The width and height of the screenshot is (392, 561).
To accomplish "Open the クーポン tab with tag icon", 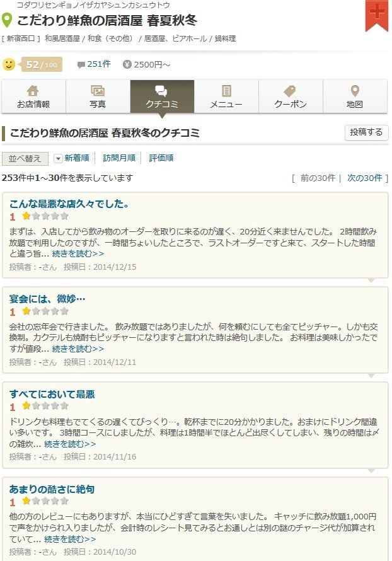I will pos(291,96).
